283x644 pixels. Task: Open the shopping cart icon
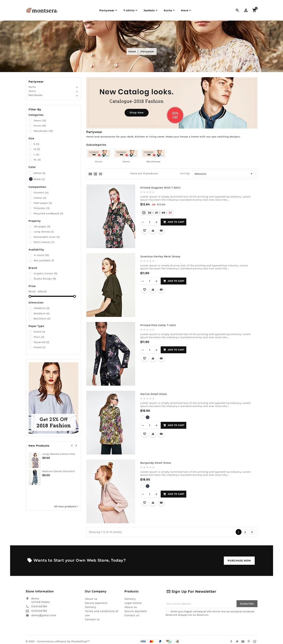click(254, 10)
